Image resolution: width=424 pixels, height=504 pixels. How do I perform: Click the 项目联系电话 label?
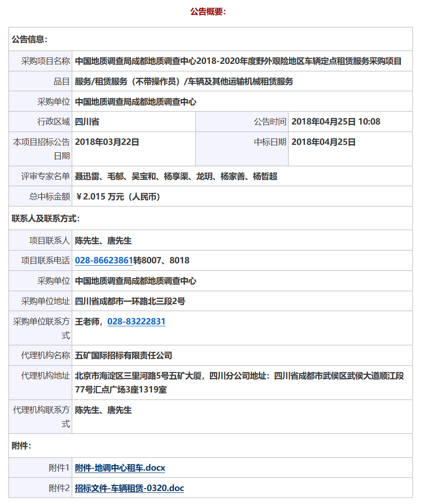click(45, 261)
